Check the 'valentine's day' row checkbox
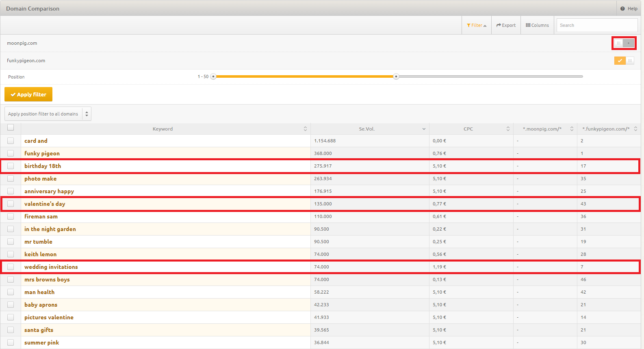The height and width of the screenshot is (349, 644). coord(11,204)
